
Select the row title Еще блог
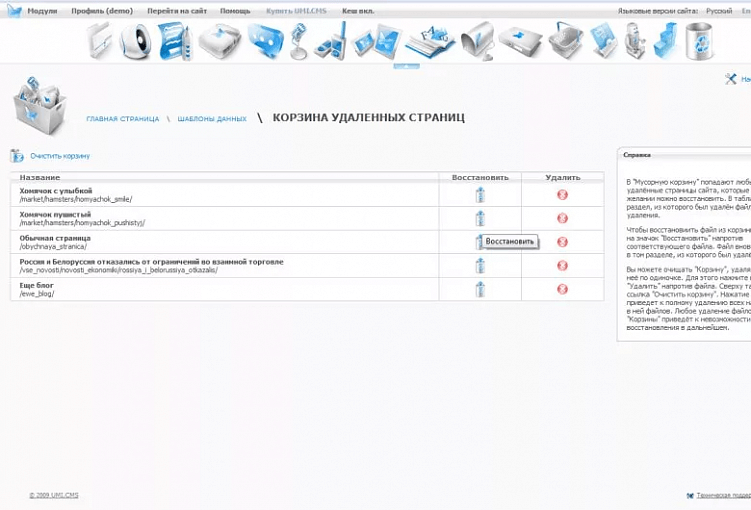(36, 285)
